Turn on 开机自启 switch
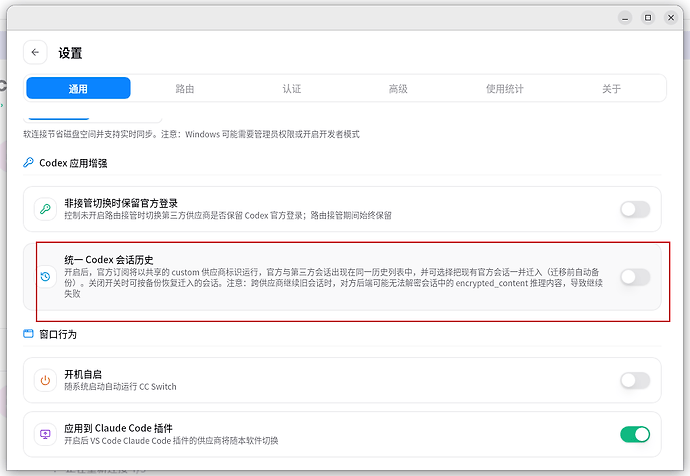The width and height of the screenshot is (690, 476). point(635,380)
